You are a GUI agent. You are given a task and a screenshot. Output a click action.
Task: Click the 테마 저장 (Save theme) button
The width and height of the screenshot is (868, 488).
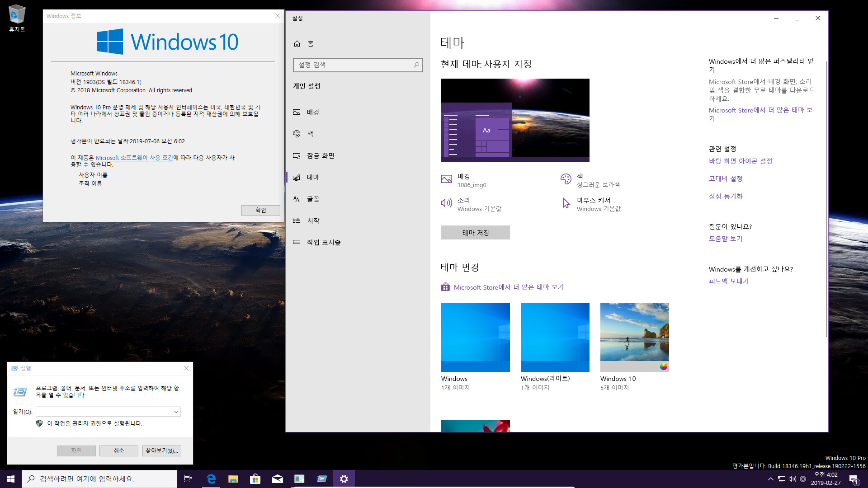point(476,233)
